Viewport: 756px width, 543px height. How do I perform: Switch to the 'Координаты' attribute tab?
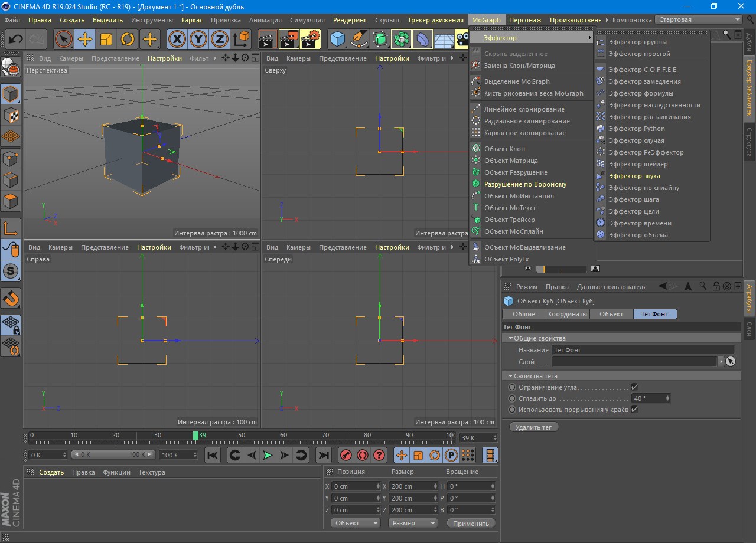pos(567,314)
